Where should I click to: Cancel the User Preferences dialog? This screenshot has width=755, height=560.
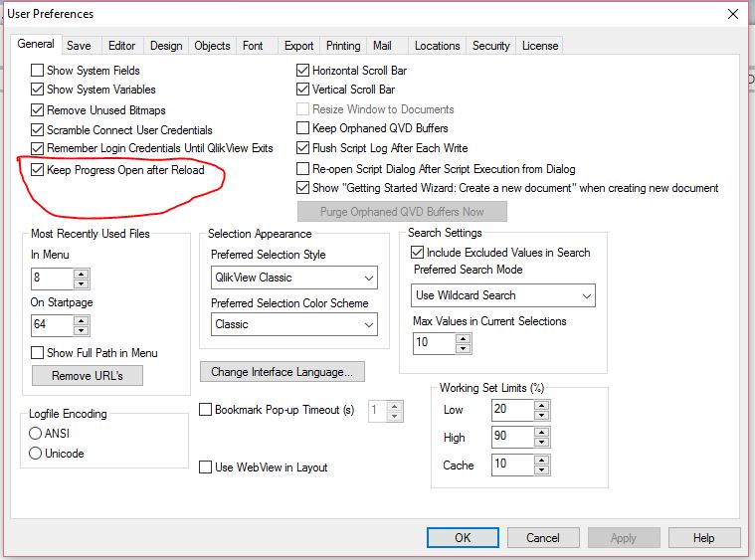click(543, 537)
